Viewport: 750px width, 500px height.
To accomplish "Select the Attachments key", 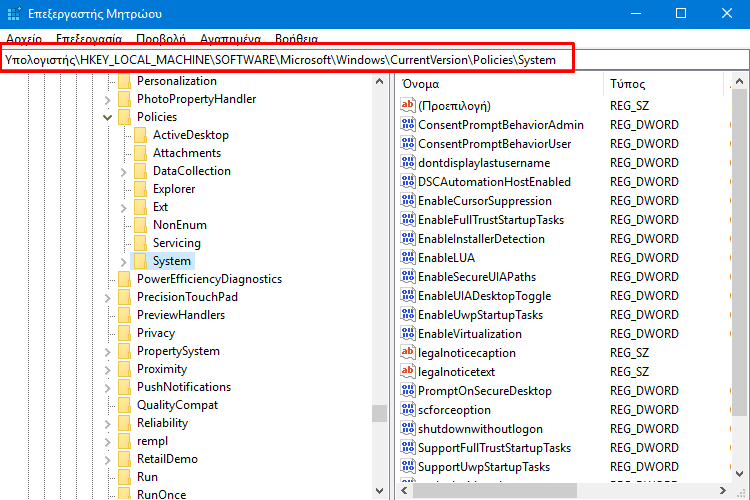I will (x=187, y=153).
